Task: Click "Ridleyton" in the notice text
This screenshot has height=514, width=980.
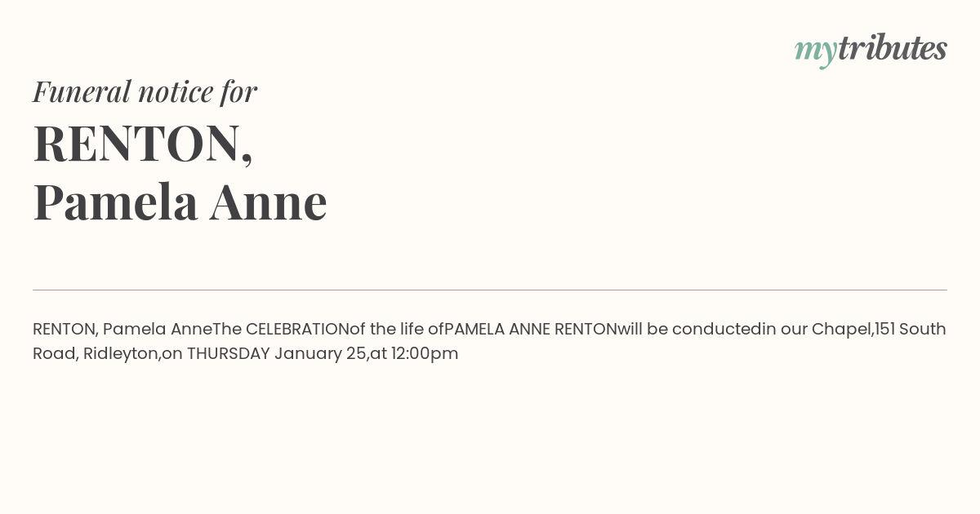Action: (120, 354)
